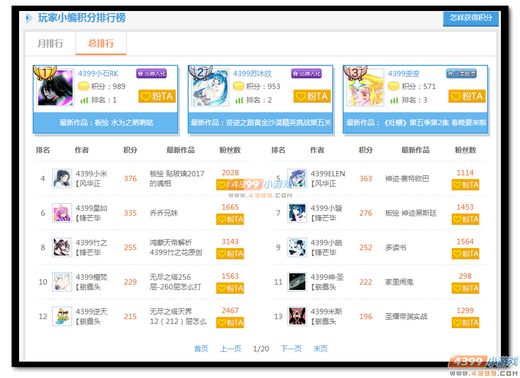Click page indicator 1/20
The image size is (520, 378).
(x=261, y=349)
